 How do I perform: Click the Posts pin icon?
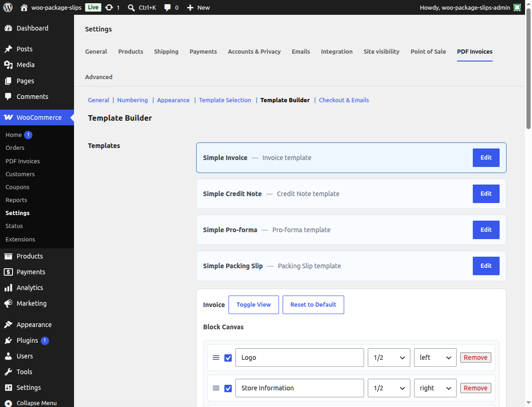click(x=8, y=49)
